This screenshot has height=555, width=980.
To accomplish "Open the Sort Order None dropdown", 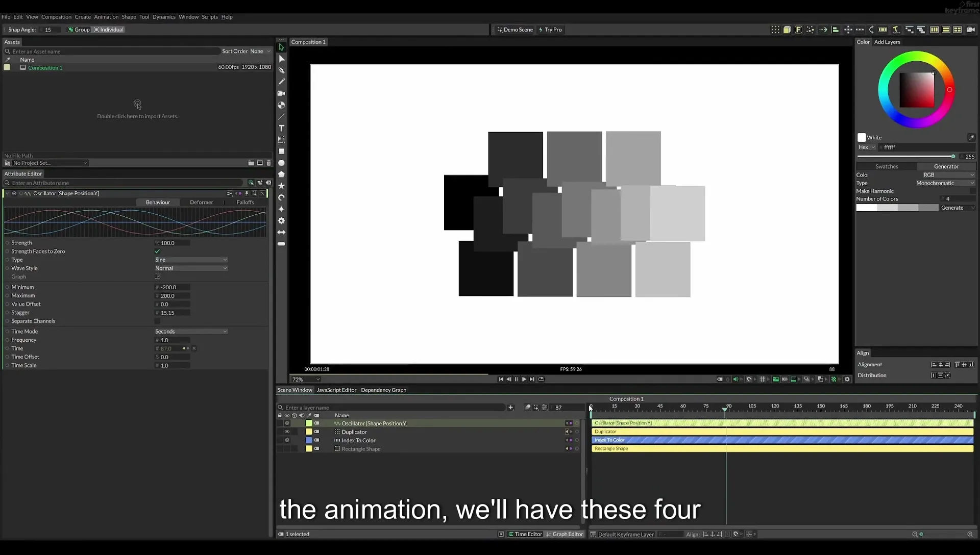I will pos(260,51).
